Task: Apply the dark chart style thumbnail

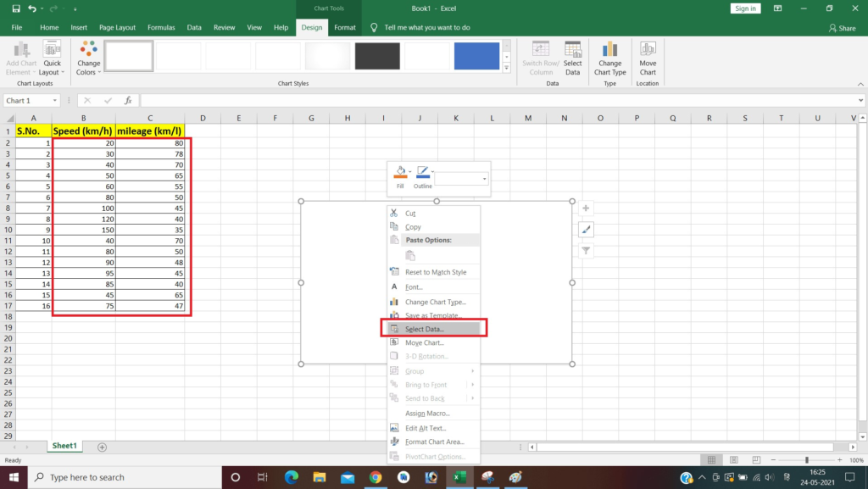Action: (377, 56)
